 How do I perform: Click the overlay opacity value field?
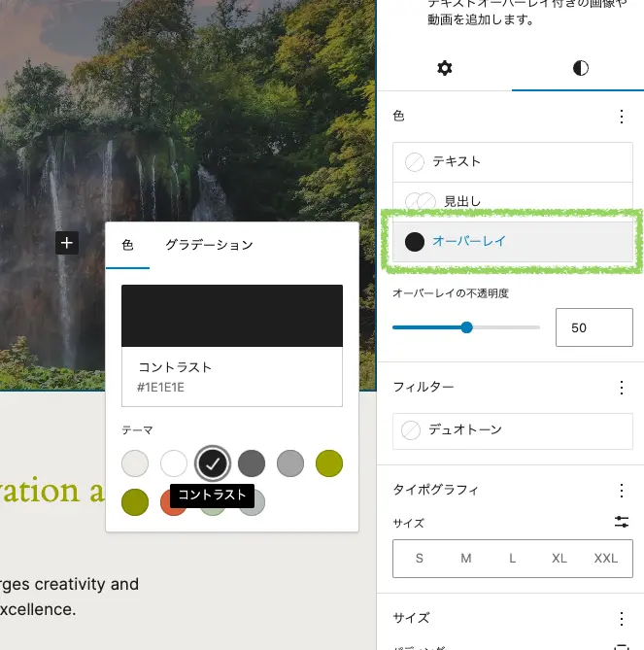click(593, 328)
